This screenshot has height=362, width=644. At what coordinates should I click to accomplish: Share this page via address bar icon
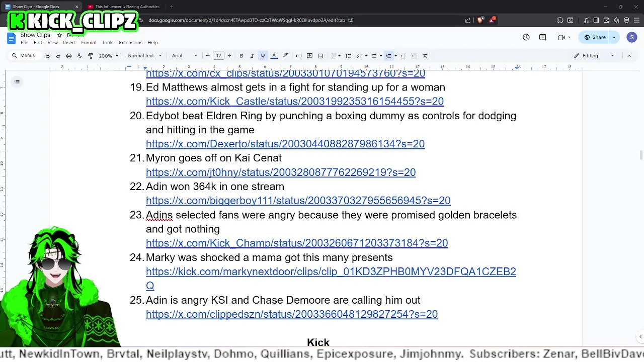click(x=468, y=20)
